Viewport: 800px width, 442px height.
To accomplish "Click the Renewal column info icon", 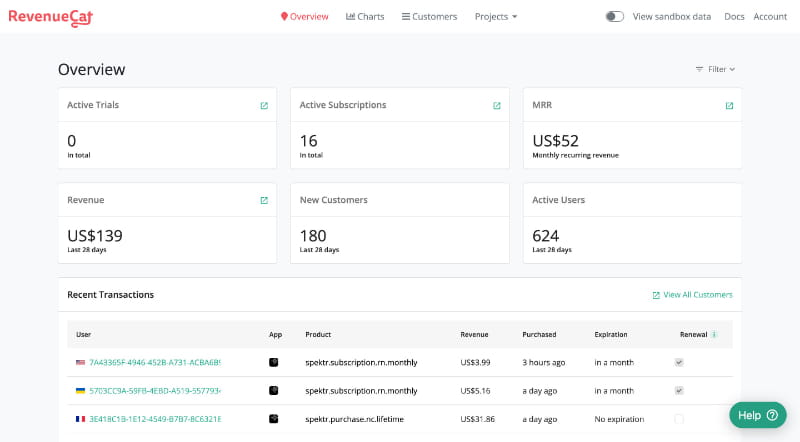I will point(714,334).
